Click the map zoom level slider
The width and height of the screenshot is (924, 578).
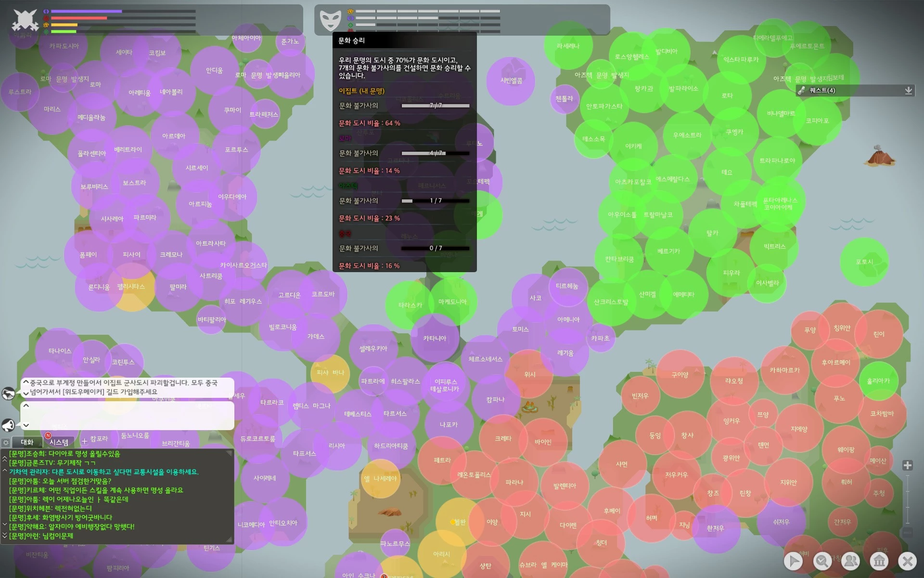[908, 499]
